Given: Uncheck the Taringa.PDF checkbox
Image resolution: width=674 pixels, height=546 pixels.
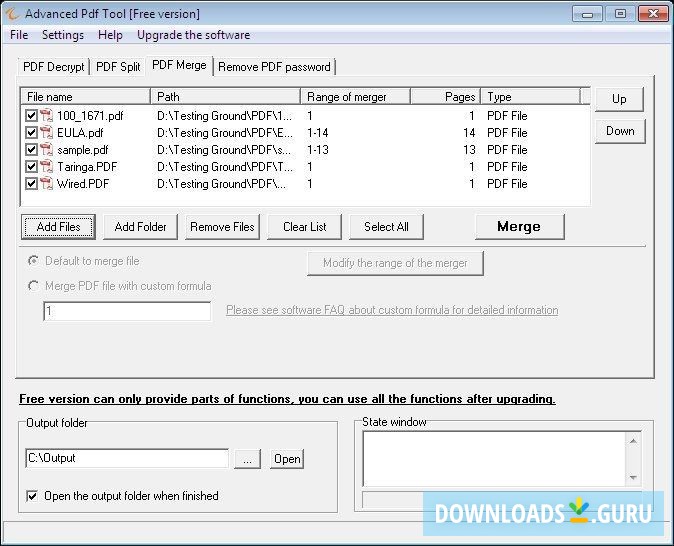Looking at the screenshot, I should [x=31, y=167].
